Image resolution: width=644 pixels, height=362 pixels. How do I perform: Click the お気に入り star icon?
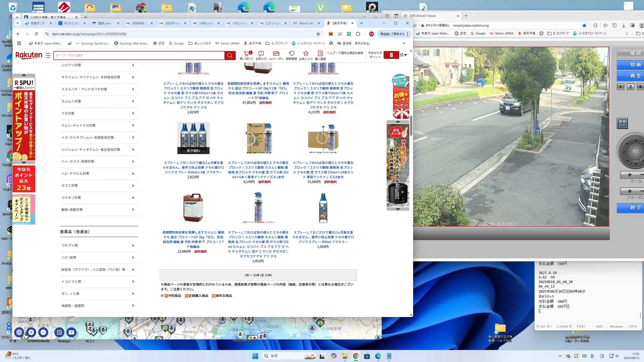tap(306, 53)
